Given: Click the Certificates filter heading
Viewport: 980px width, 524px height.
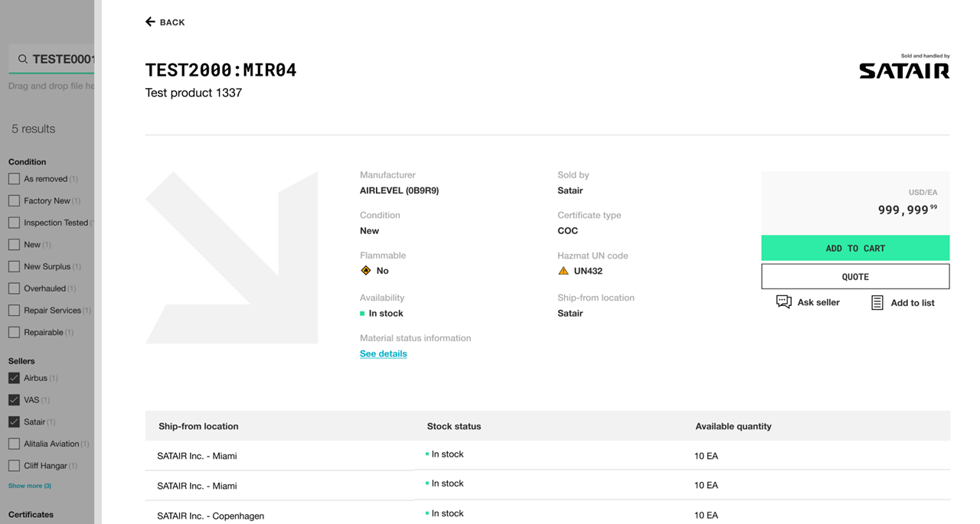Looking at the screenshot, I should 31,515.
